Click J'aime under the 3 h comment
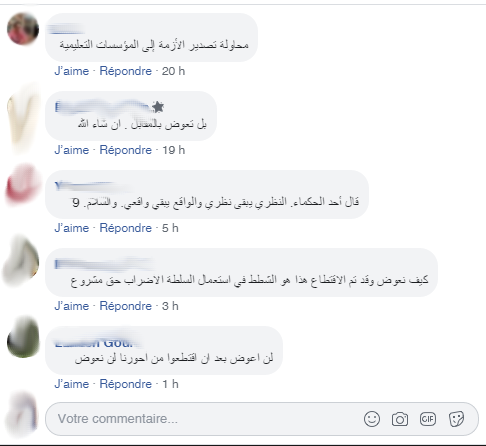Screen dimensions: 486x446 [72, 306]
